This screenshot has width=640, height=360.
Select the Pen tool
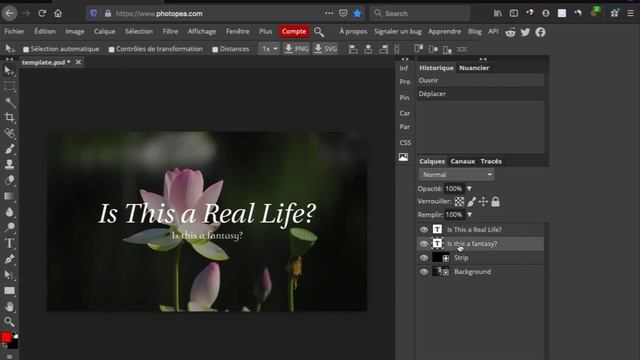[x=9, y=259]
